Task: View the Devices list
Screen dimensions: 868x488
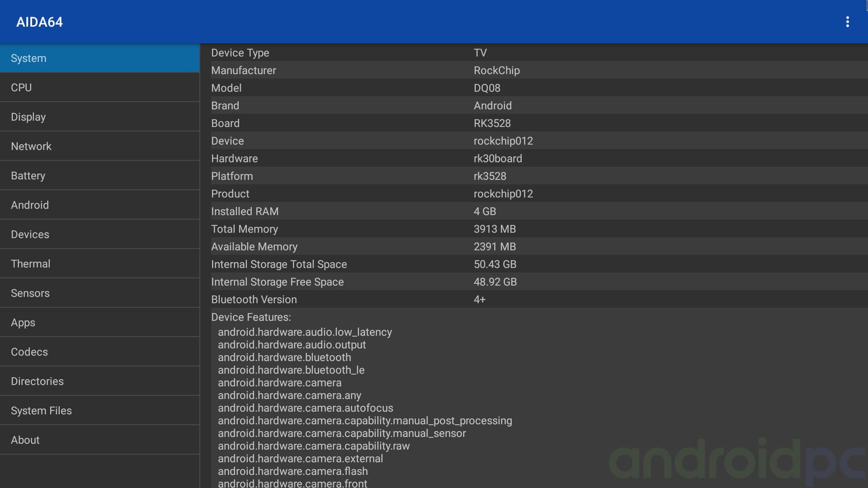Action: 99,235
